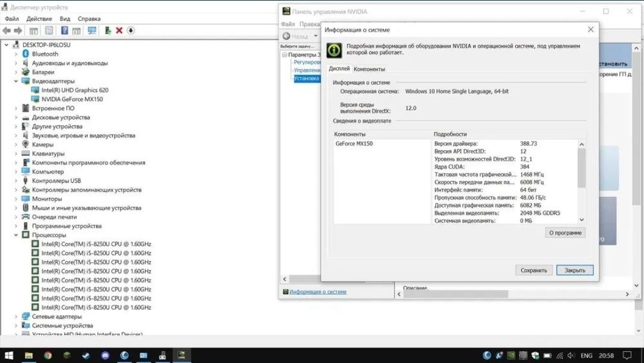Toggle the console tree toolbar icon

(x=33, y=31)
